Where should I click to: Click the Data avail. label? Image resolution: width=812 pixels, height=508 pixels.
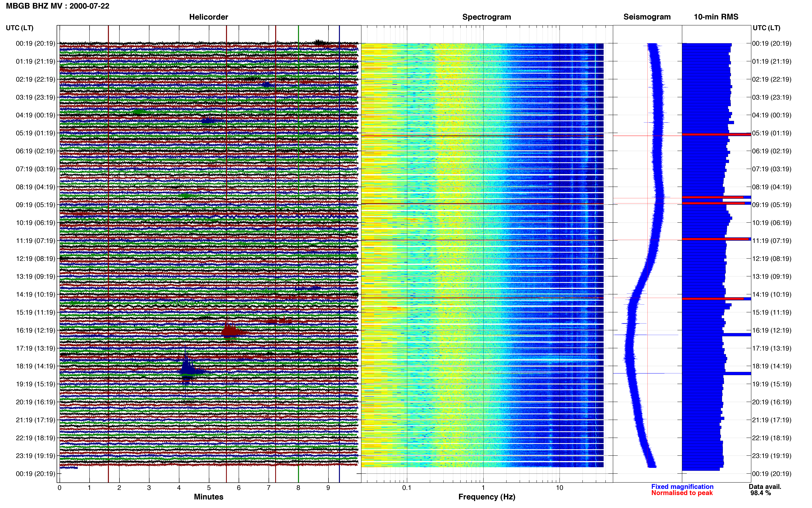pos(765,486)
